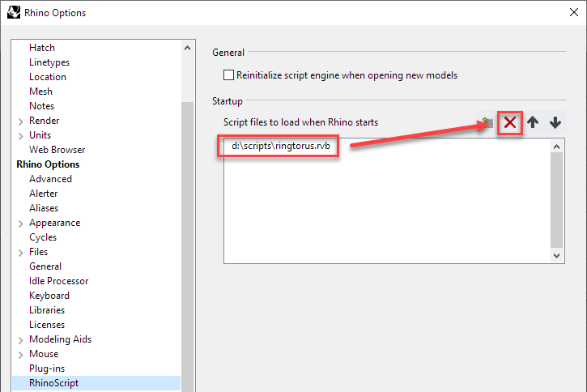Select the Mesh options page
This screenshot has width=587, height=392.
coord(40,92)
